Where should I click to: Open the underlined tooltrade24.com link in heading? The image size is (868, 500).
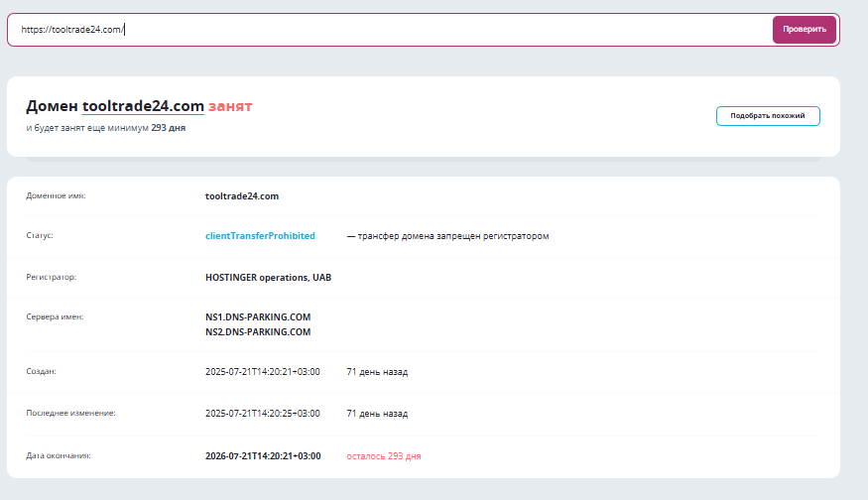tap(143, 106)
